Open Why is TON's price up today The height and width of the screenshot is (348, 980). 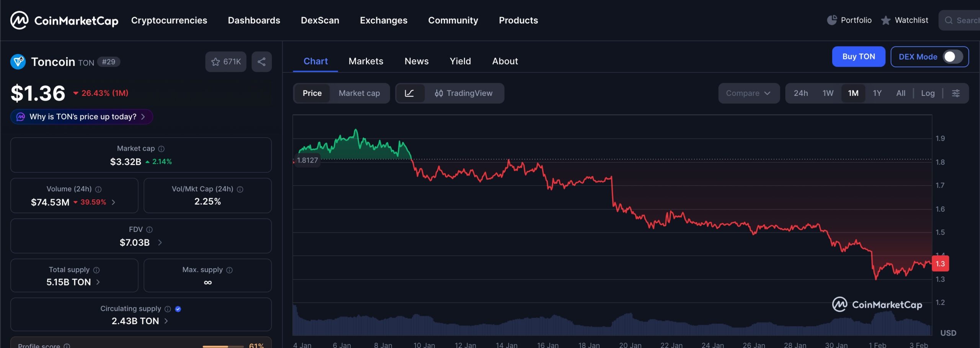pos(82,117)
